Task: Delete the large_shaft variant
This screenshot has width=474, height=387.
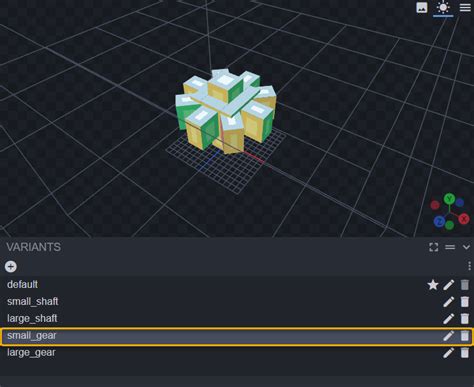Action: 465,319
